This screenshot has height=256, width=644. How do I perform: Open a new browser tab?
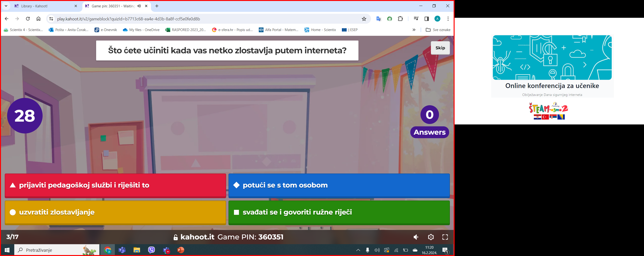point(157,6)
